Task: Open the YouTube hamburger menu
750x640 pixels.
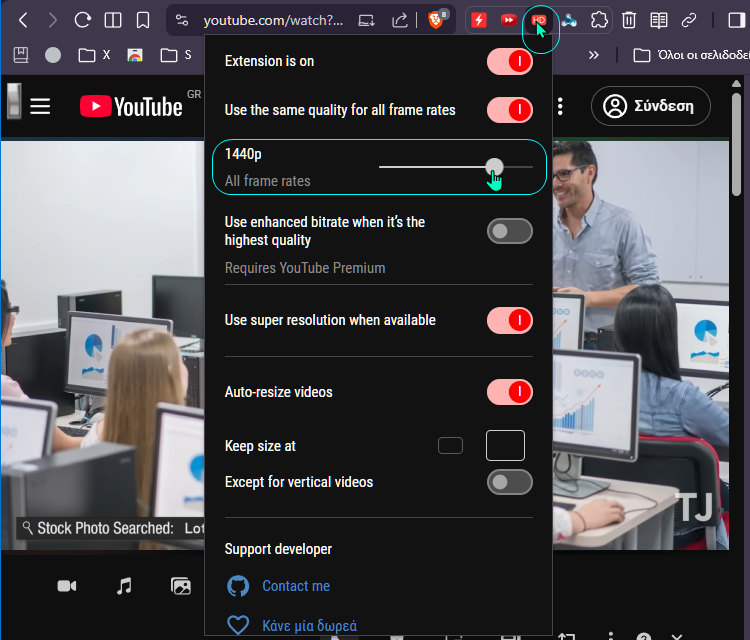Action: pyautogui.click(x=40, y=106)
